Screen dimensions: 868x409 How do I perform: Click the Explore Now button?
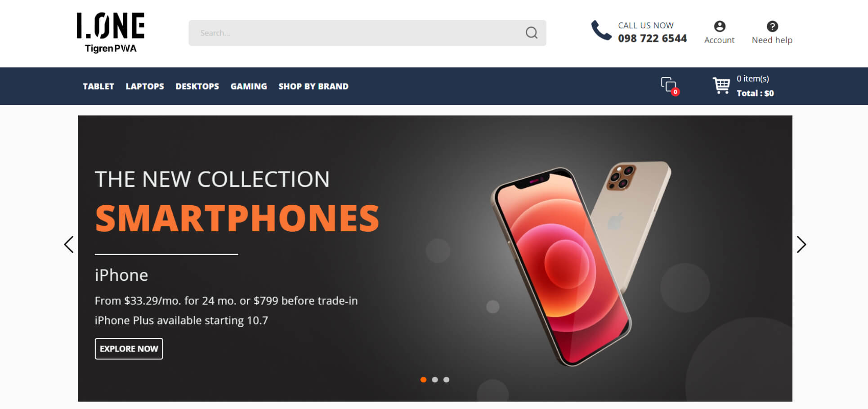coord(129,349)
